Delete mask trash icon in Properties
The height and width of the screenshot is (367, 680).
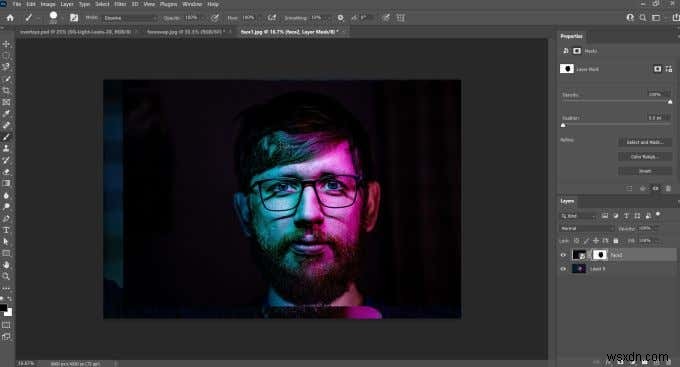(668, 188)
